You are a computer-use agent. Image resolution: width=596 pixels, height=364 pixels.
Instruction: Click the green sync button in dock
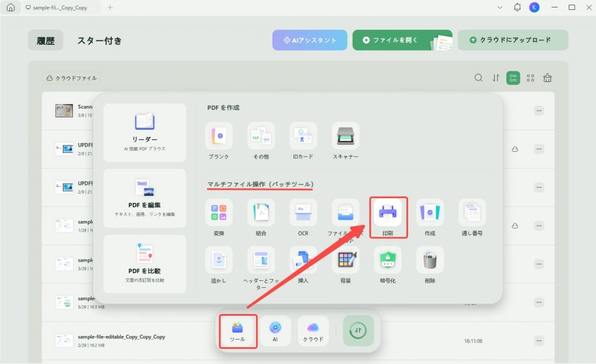click(x=358, y=331)
